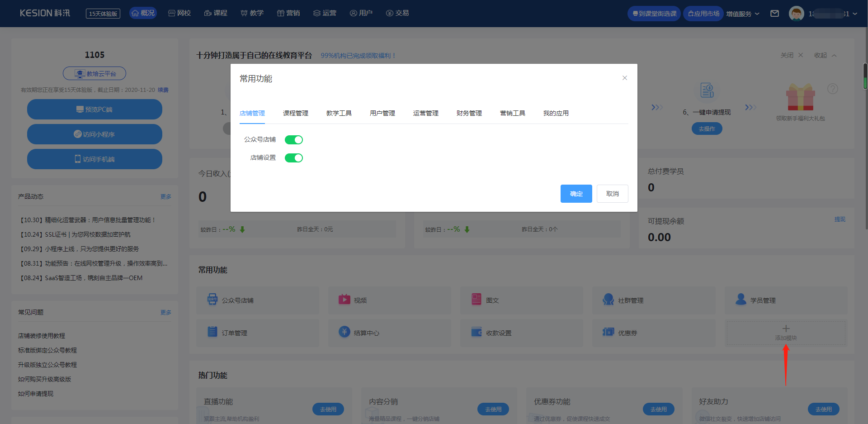Screen dimensions: 868x424
Task: Open 优惠券 shortcut icon
Action: click(x=609, y=332)
